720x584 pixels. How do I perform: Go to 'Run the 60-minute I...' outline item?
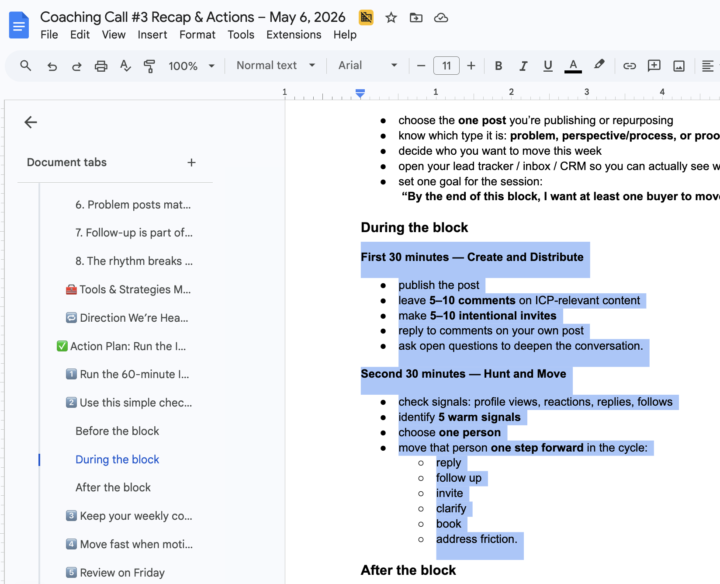pyautogui.click(x=128, y=375)
